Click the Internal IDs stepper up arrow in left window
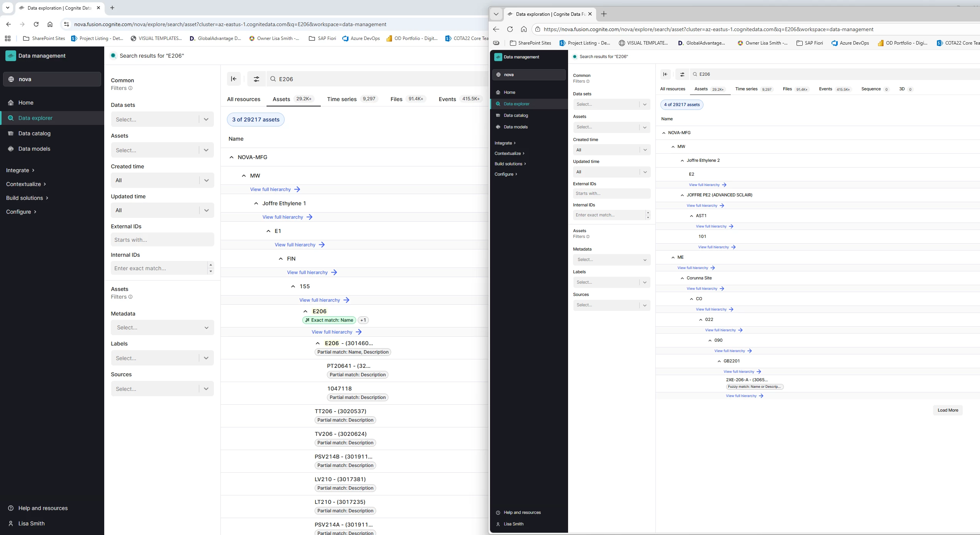 click(210, 265)
